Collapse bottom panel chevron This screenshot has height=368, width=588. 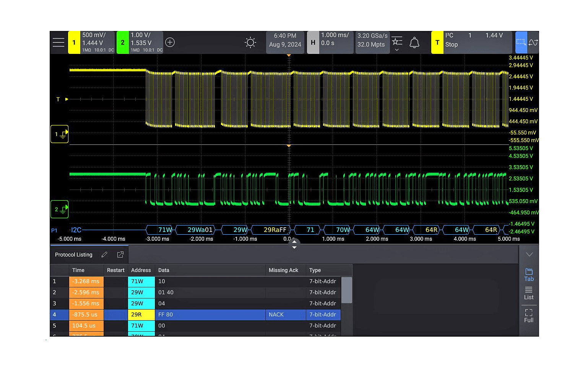[x=529, y=255]
